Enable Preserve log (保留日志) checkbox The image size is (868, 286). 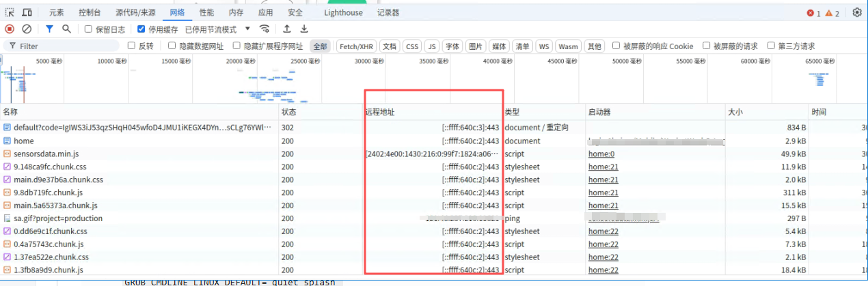pyautogui.click(x=88, y=29)
